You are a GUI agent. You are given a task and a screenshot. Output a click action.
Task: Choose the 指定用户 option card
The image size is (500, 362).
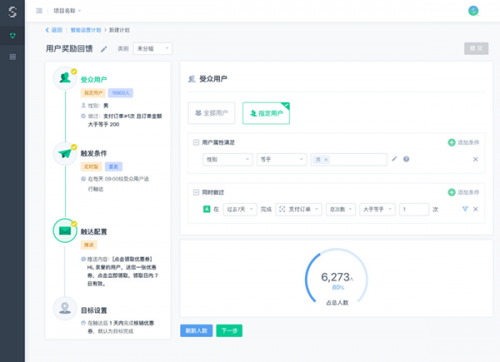[x=266, y=113]
